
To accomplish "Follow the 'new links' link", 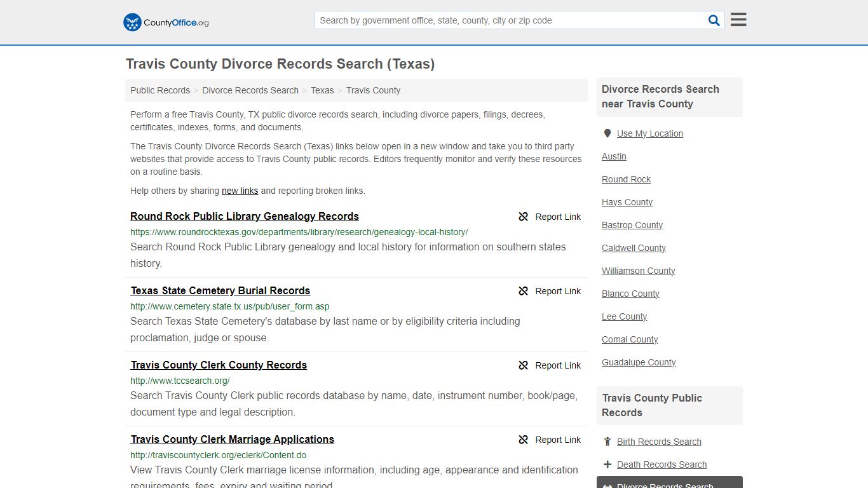I will [x=240, y=191].
